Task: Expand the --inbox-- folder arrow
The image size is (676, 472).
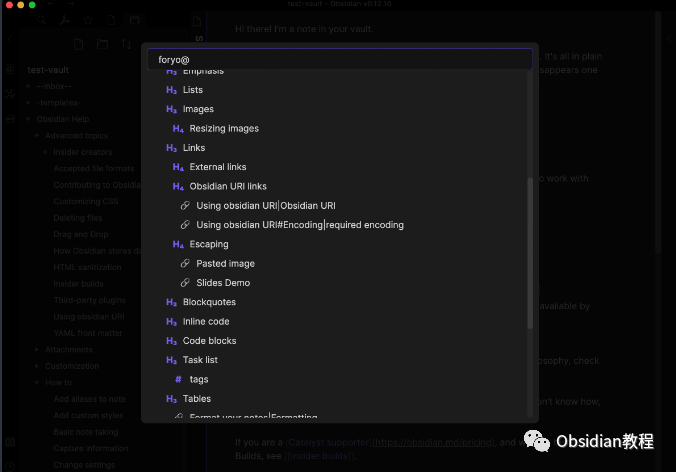Action: 28,86
